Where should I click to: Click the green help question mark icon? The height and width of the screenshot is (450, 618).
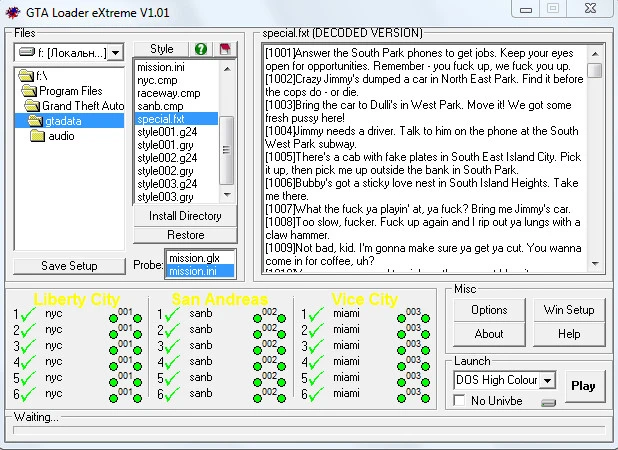(x=201, y=49)
